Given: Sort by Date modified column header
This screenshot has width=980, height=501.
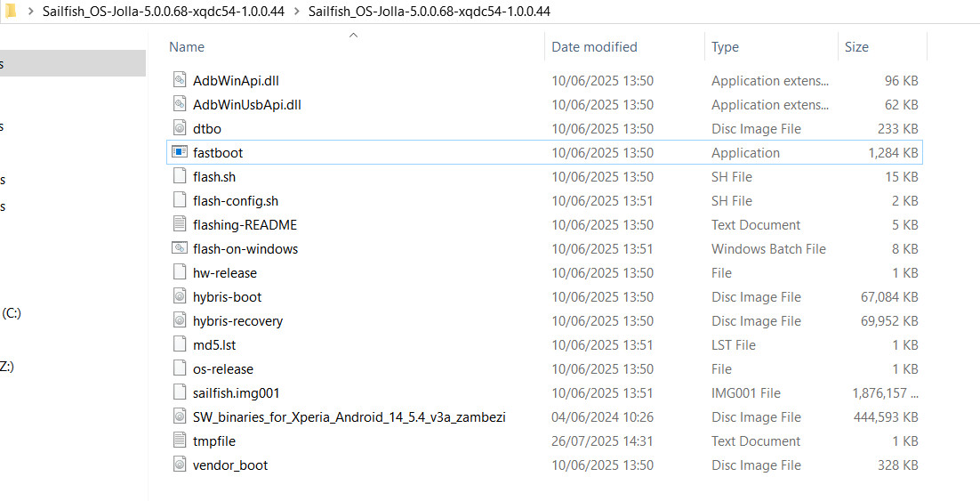Looking at the screenshot, I should (594, 47).
